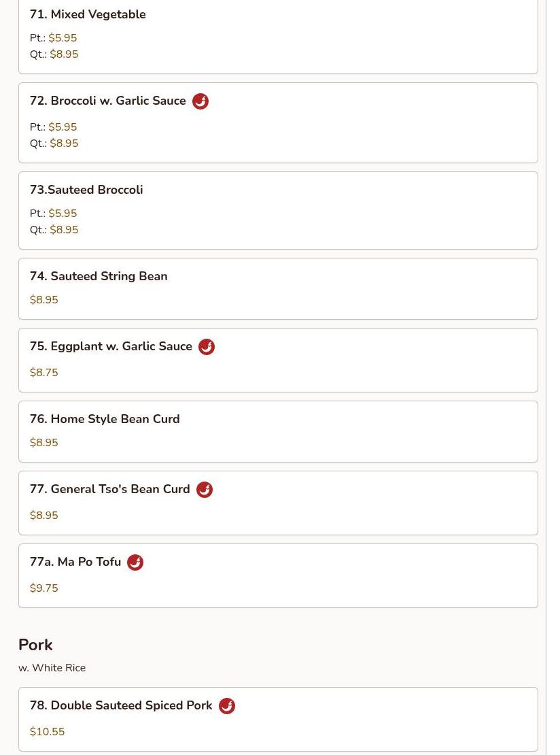
Task: Click the Pork section heading
Action: tap(35, 645)
